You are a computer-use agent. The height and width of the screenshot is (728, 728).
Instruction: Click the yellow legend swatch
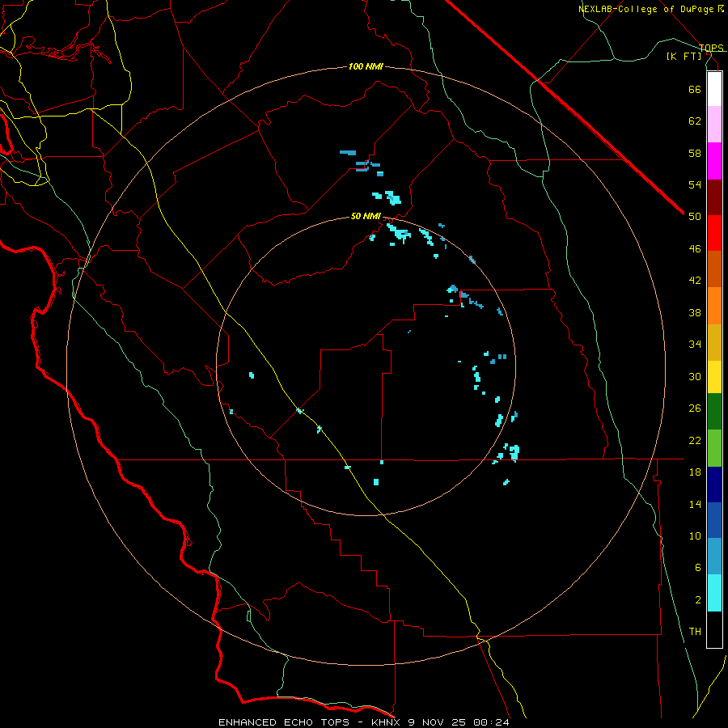click(x=714, y=377)
